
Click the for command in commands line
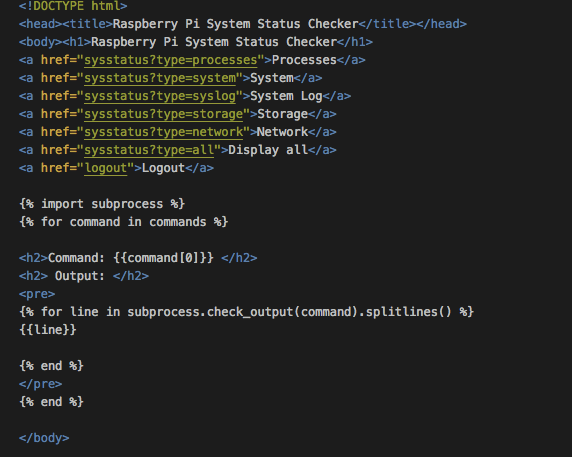(124, 222)
